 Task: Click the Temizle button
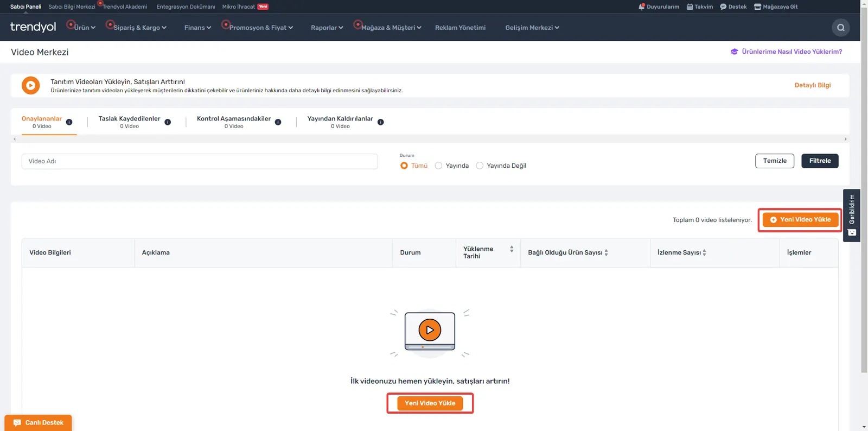775,161
